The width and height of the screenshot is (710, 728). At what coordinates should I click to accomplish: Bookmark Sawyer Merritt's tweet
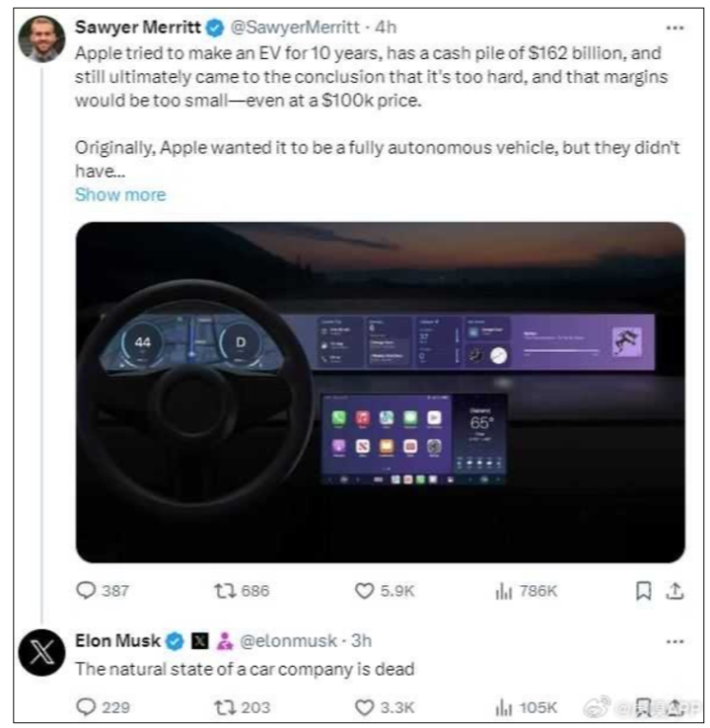click(643, 591)
